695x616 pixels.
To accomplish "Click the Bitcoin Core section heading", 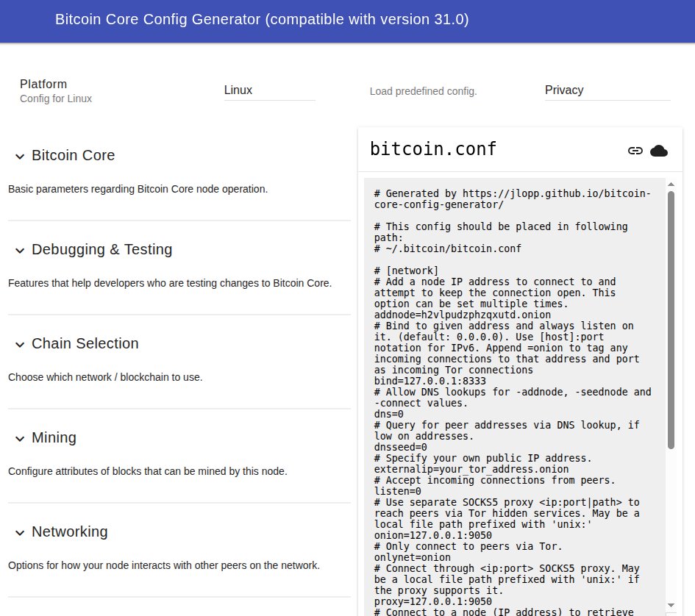I will coord(73,155).
